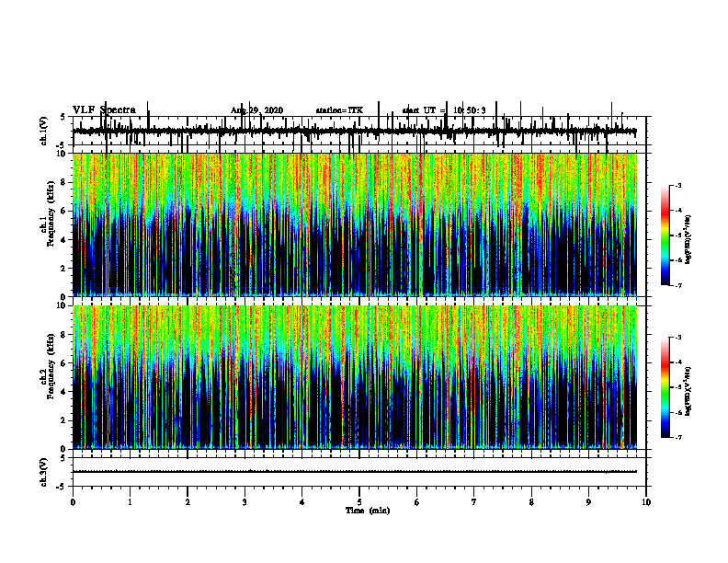Click the "-7" label on ch.2 colorbar
This screenshot has width=728, height=563.
click(x=678, y=438)
